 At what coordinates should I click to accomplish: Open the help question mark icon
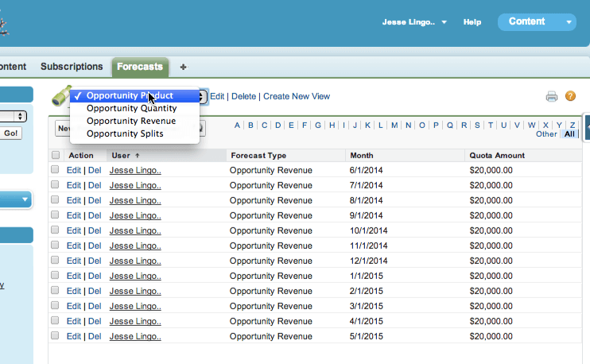[x=570, y=96]
